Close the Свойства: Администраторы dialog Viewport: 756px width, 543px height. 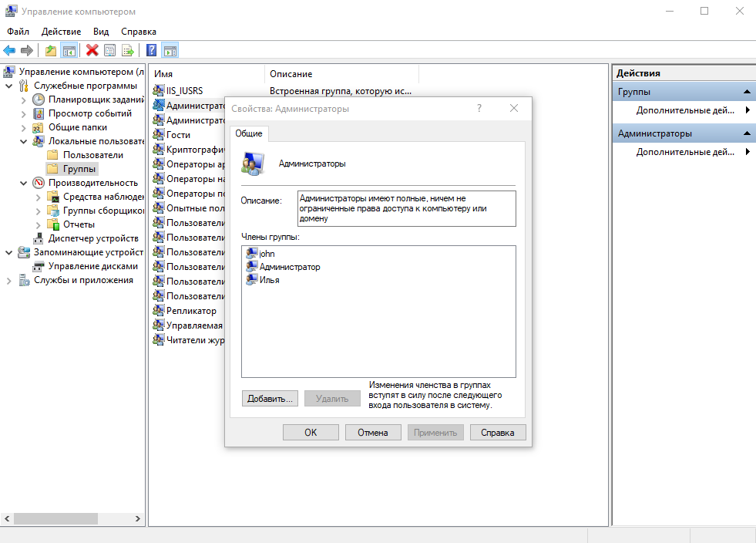tap(514, 108)
